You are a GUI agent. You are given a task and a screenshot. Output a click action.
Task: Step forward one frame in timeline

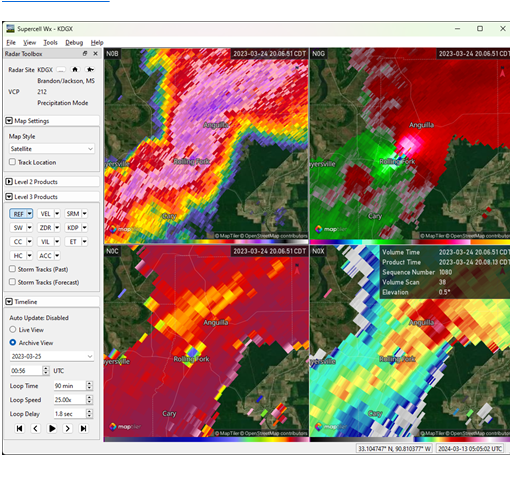point(68,428)
